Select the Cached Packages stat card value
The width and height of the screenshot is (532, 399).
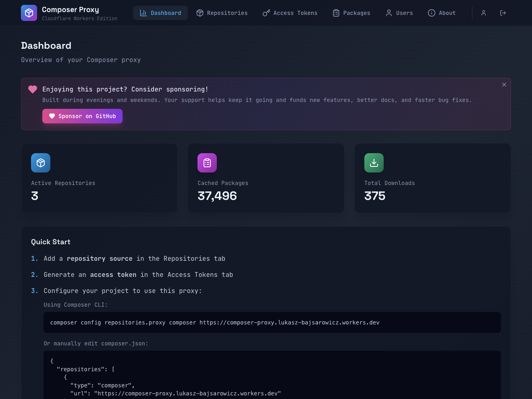[217, 196]
